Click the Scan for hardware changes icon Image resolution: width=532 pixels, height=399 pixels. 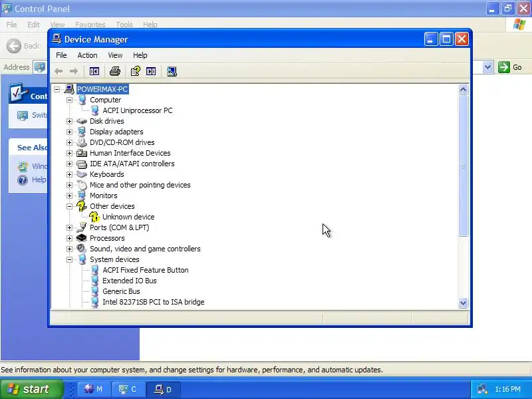click(x=172, y=71)
